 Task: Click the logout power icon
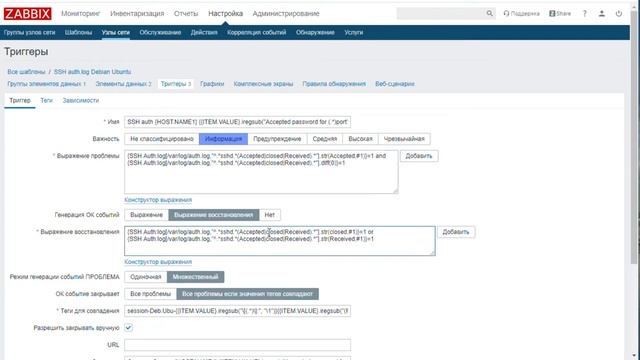pyautogui.click(x=619, y=13)
